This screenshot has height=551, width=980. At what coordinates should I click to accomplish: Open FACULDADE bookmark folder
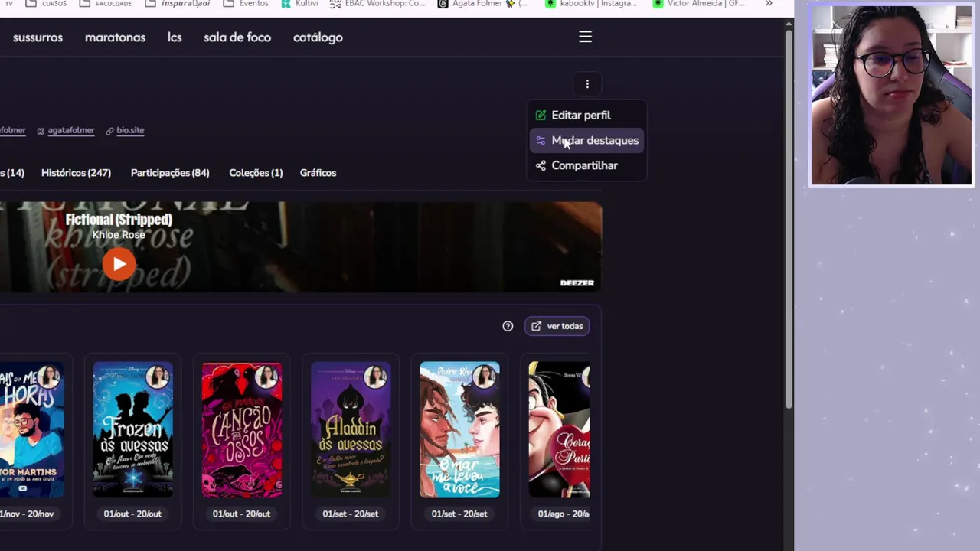[106, 4]
